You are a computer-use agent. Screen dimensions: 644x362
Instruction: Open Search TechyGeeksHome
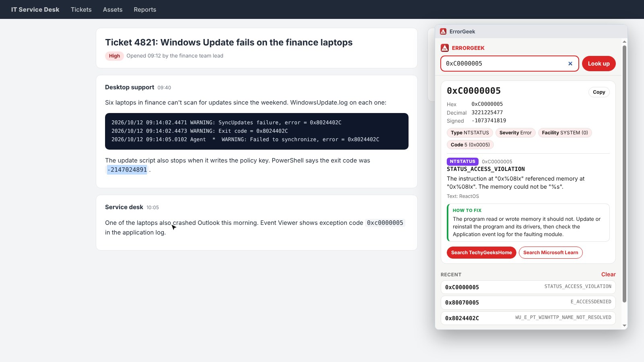click(x=481, y=253)
